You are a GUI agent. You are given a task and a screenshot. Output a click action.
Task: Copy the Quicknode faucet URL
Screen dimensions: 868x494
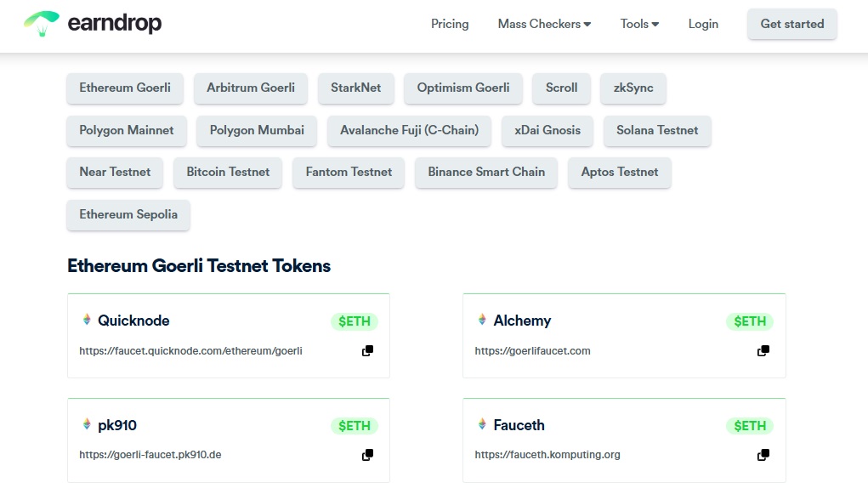pos(366,350)
